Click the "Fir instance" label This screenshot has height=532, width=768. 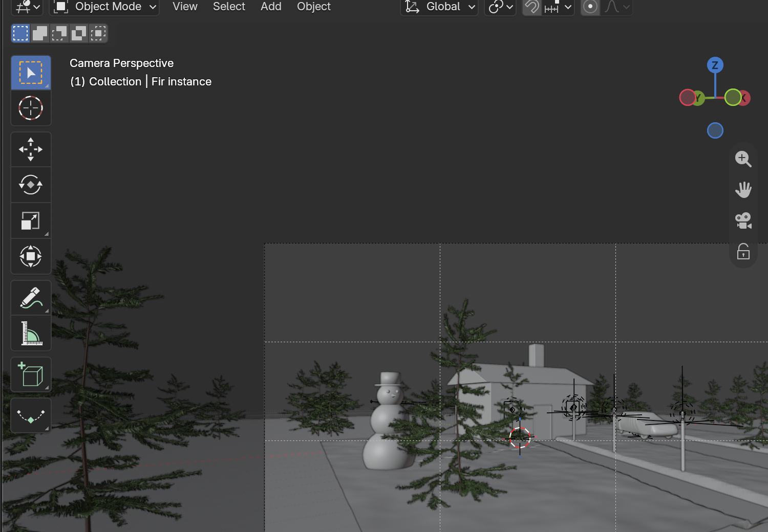coord(181,81)
